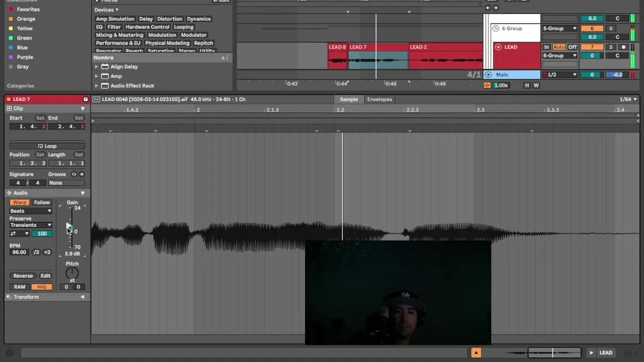The width and height of the screenshot is (644, 362).
Task: Click the H height optimize button
Action: pos(527,85)
